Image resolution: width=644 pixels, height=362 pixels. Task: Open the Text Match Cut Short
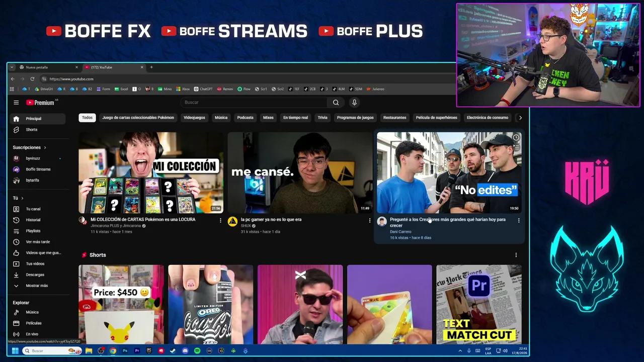[479, 304]
